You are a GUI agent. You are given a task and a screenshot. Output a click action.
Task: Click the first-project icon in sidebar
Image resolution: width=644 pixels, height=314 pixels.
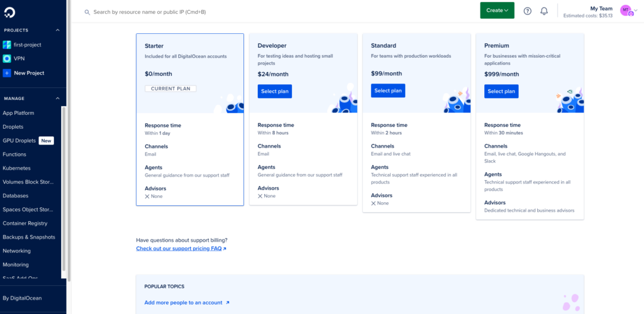7,45
